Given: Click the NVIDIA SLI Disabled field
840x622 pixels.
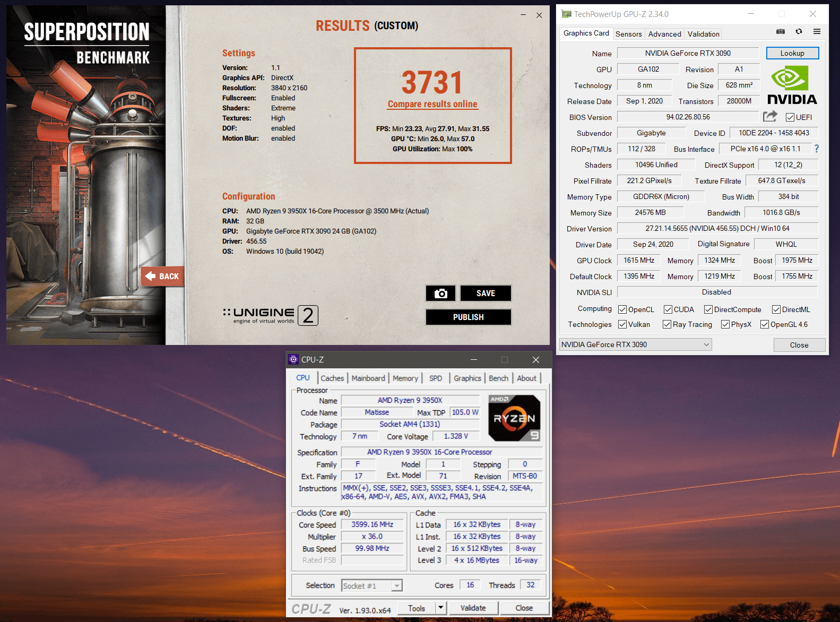Looking at the screenshot, I should coord(717,292).
